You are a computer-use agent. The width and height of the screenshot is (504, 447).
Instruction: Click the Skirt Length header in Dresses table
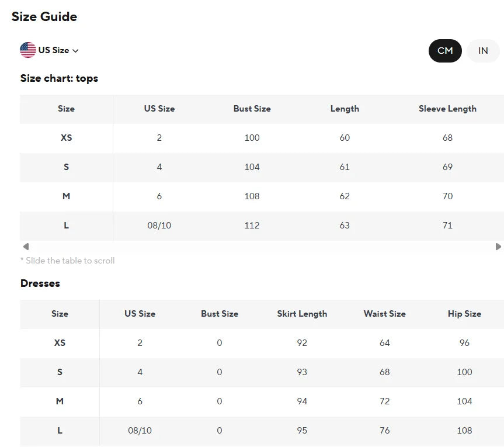[x=302, y=314]
